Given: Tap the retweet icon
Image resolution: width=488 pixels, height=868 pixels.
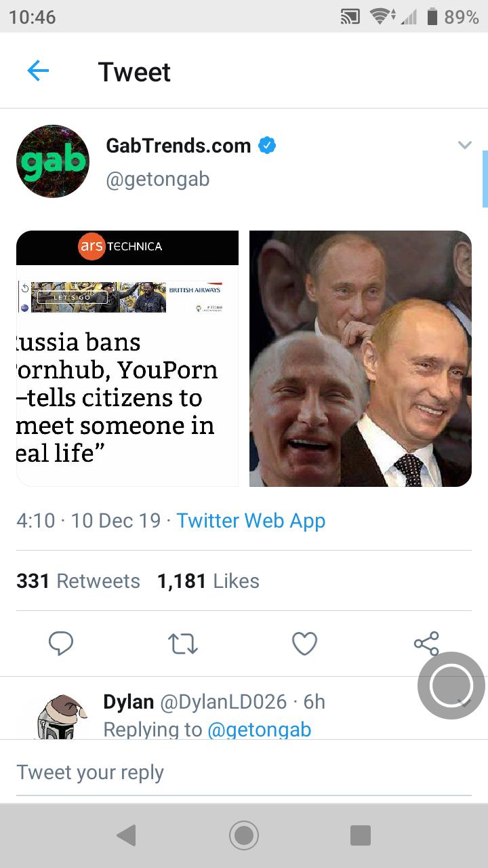Looking at the screenshot, I should point(183,643).
